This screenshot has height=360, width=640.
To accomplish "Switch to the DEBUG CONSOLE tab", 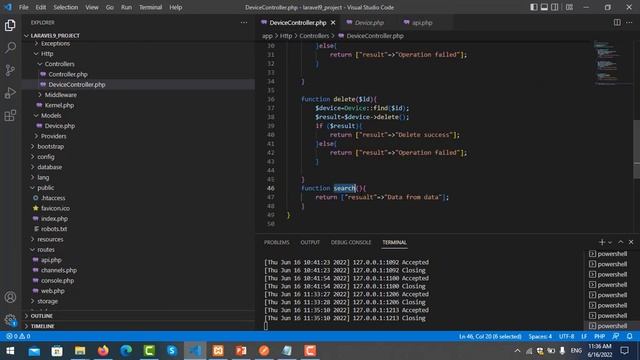I will point(351,242).
